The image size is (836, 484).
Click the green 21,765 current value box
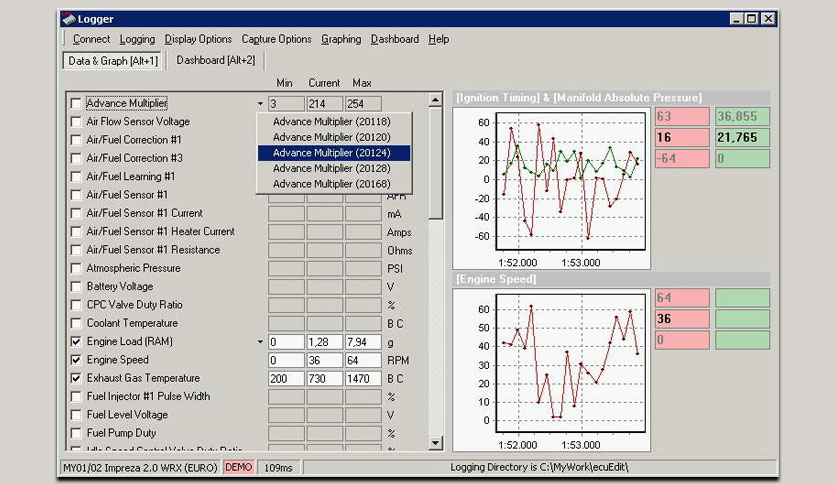pyautogui.click(x=742, y=138)
